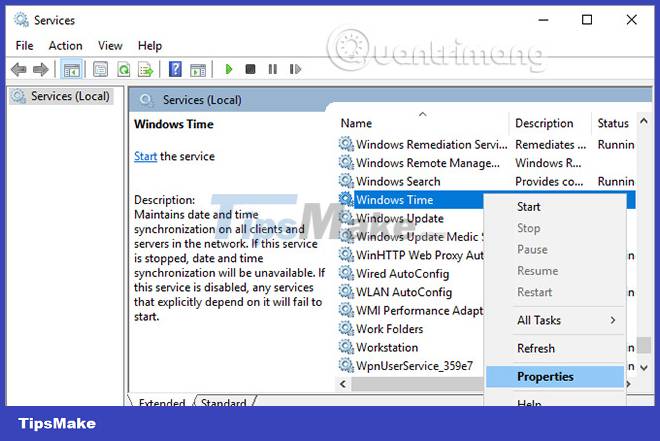Click the vertical scrollbar up arrow
This screenshot has height=441, width=660.
pos(644,122)
